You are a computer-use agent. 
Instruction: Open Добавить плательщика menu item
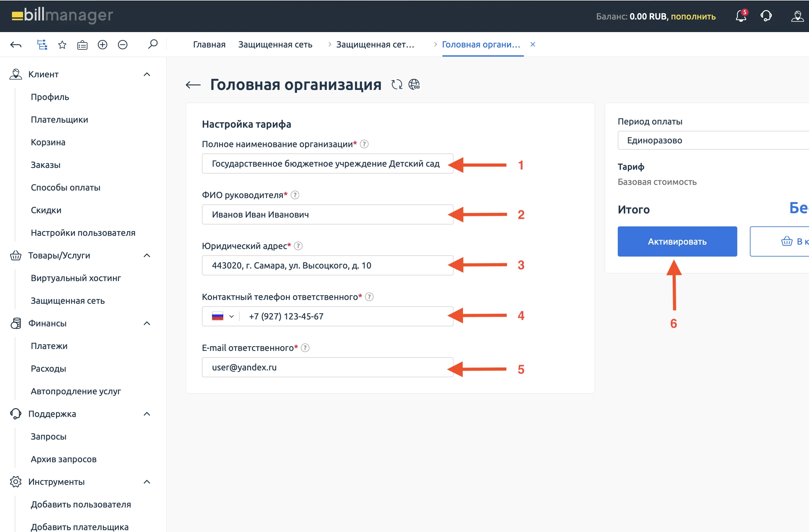click(x=80, y=527)
